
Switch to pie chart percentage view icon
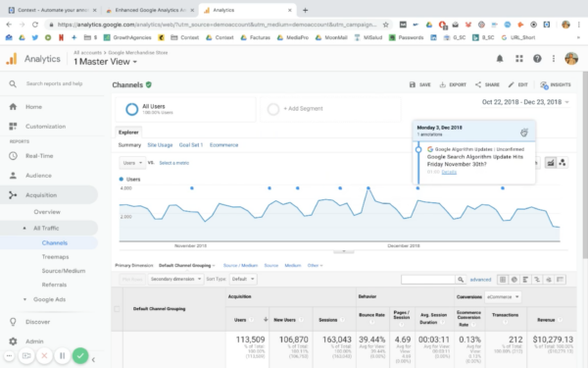(514, 280)
